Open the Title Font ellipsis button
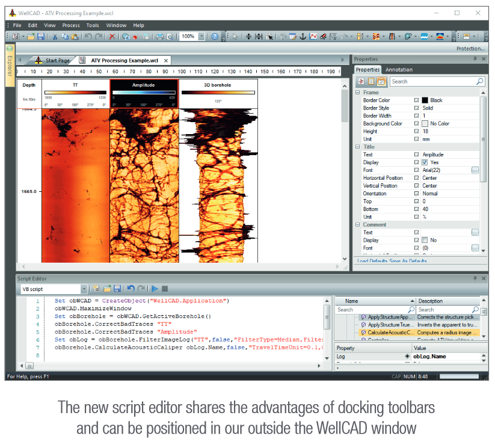Screen dimensions: 495x448 point(475,170)
